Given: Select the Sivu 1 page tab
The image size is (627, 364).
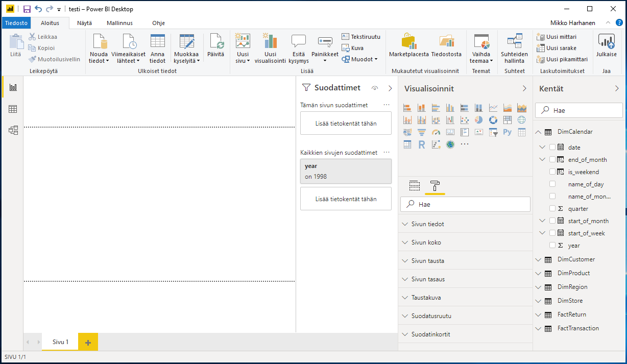Looking at the screenshot, I should coord(60,342).
